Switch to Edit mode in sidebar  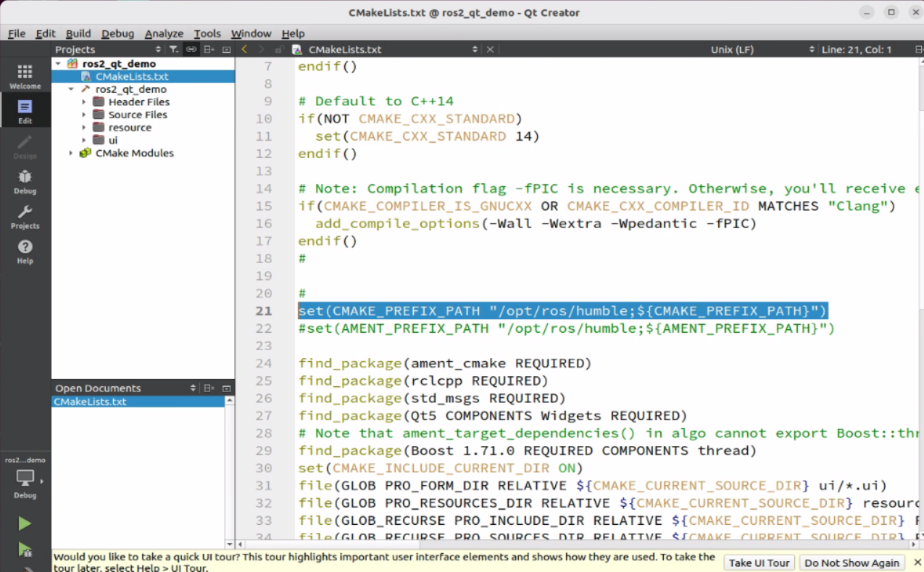click(x=25, y=111)
